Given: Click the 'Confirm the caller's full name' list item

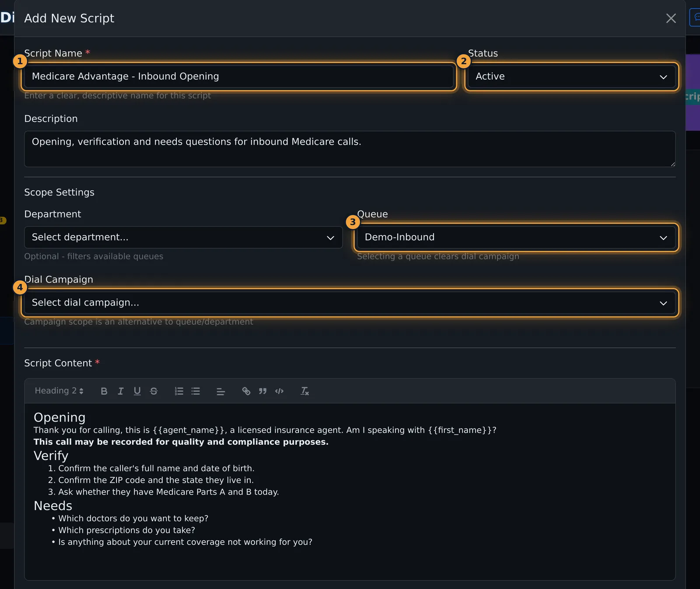Looking at the screenshot, I should pyautogui.click(x=157, y=468).
